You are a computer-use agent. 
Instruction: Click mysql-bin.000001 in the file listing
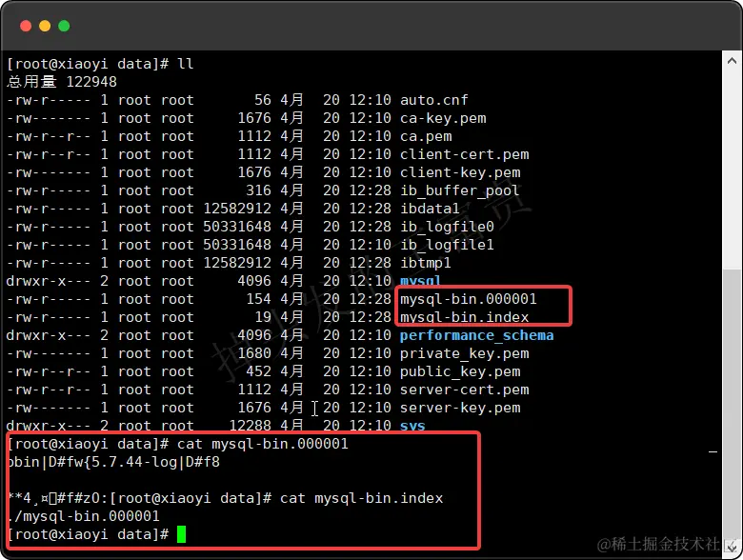coord(468,299)
